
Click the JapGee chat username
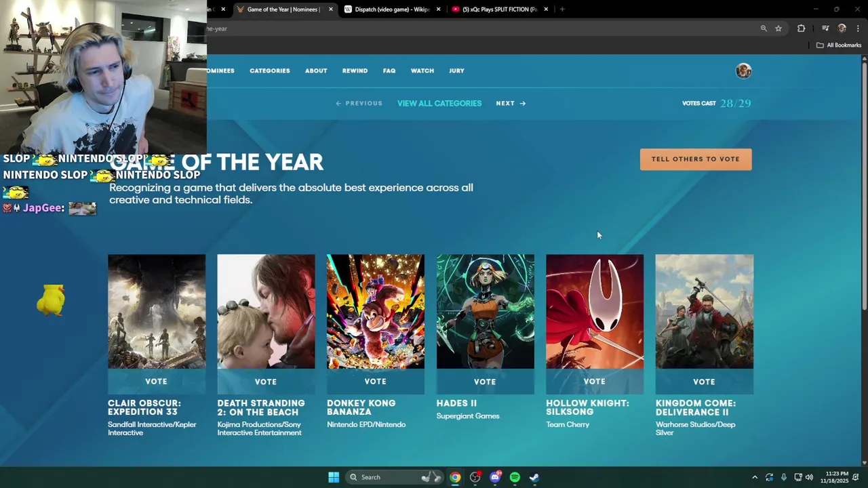pyautogui.click(x=43, y=208)
